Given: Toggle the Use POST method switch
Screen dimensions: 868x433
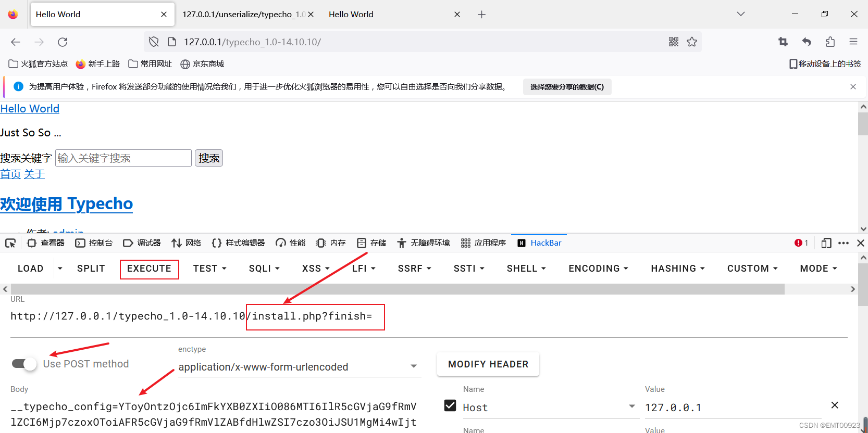Looking at the screenshot, I should [x=24, y=364].
